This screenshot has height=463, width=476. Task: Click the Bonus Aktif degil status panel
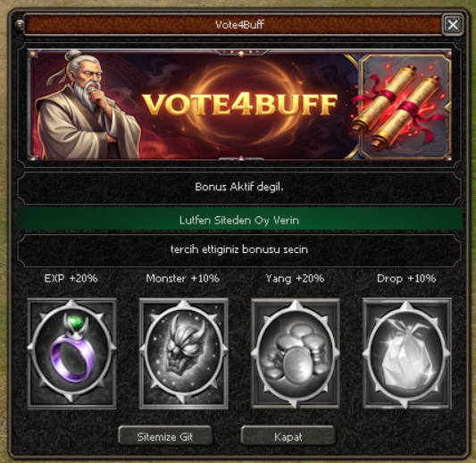coord(239,187)
